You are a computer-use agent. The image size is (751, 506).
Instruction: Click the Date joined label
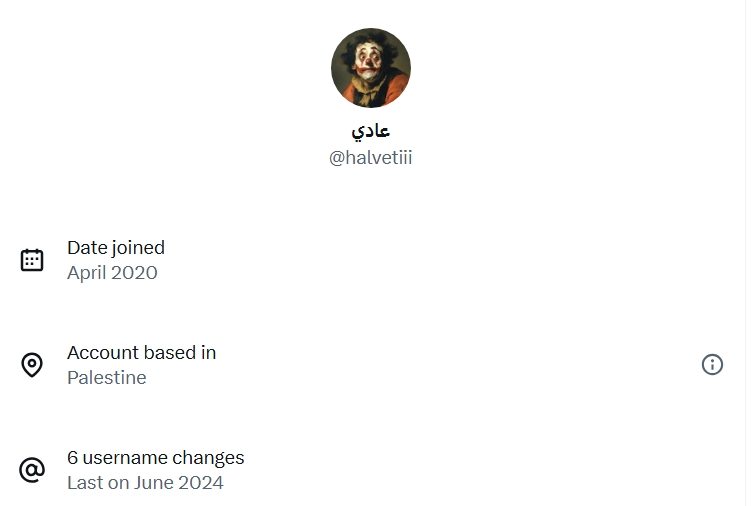116,248
